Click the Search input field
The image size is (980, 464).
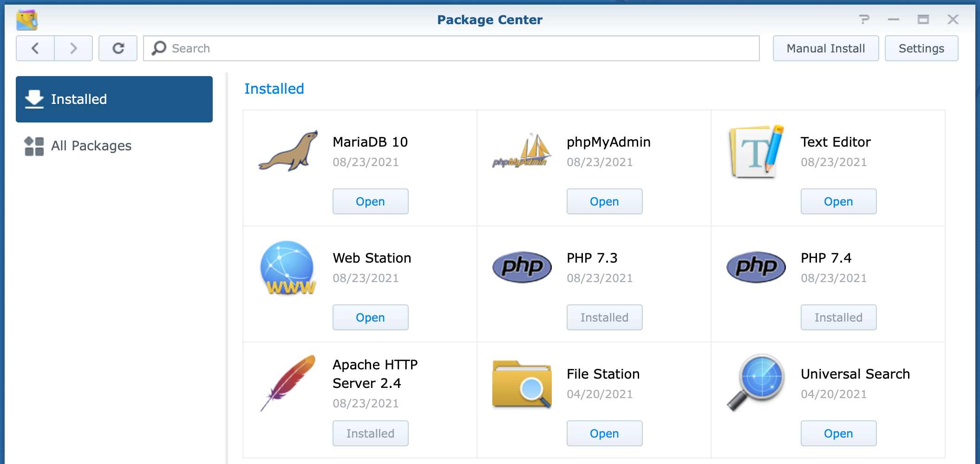click(451, 48)
